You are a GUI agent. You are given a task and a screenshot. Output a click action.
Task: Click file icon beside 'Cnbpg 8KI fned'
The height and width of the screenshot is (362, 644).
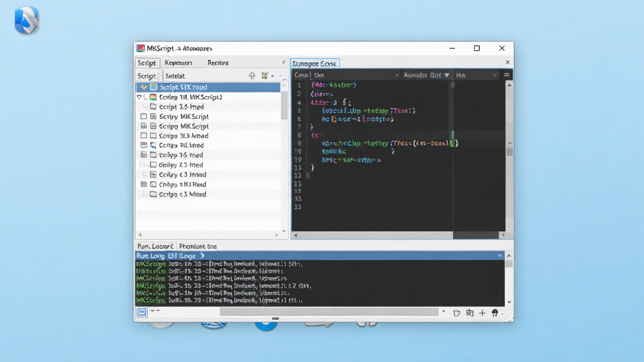153,184
